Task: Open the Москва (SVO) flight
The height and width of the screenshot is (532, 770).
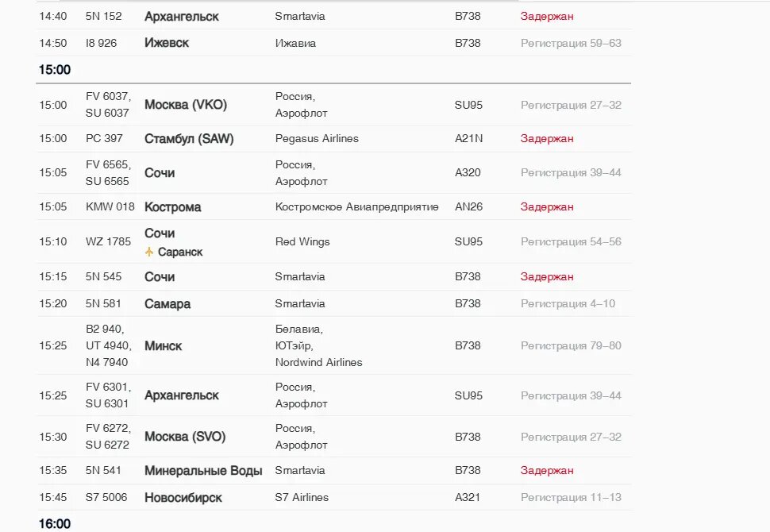Action: [185, 437]
